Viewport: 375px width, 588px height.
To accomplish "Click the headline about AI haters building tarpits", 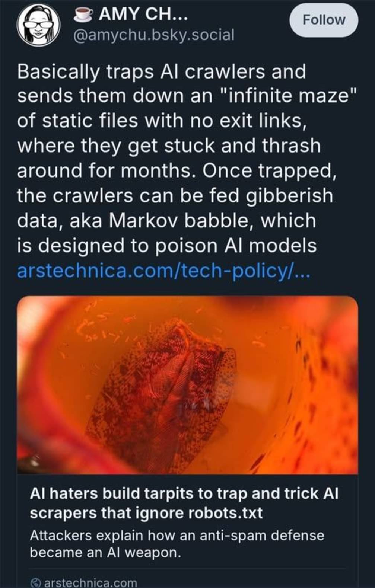I will [184, 503].
